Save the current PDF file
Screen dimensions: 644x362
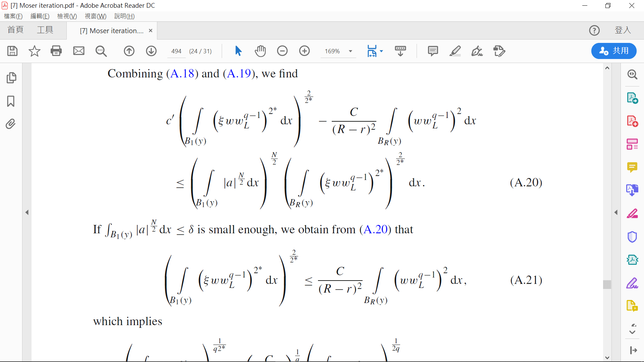click(x=12, y=51)
